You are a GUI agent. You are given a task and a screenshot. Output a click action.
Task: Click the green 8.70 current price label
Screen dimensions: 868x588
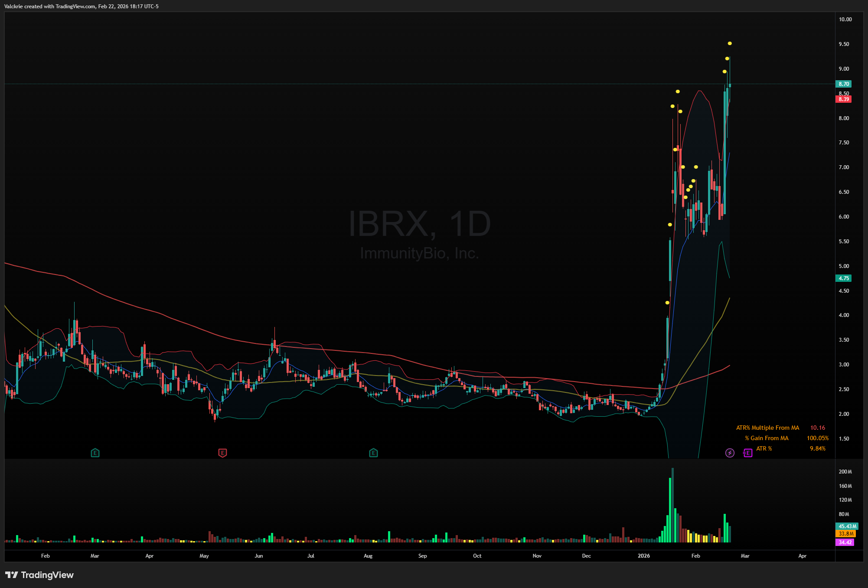point(843,84)
